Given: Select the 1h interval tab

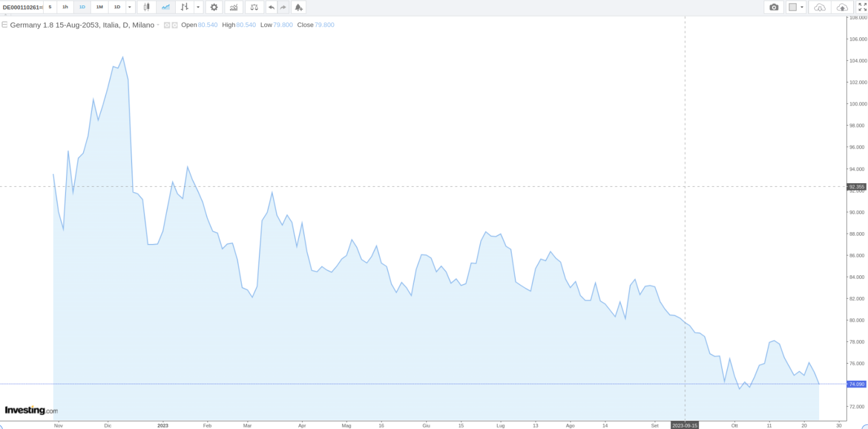Looking at the screenshot, I should (x=65, y=7).
